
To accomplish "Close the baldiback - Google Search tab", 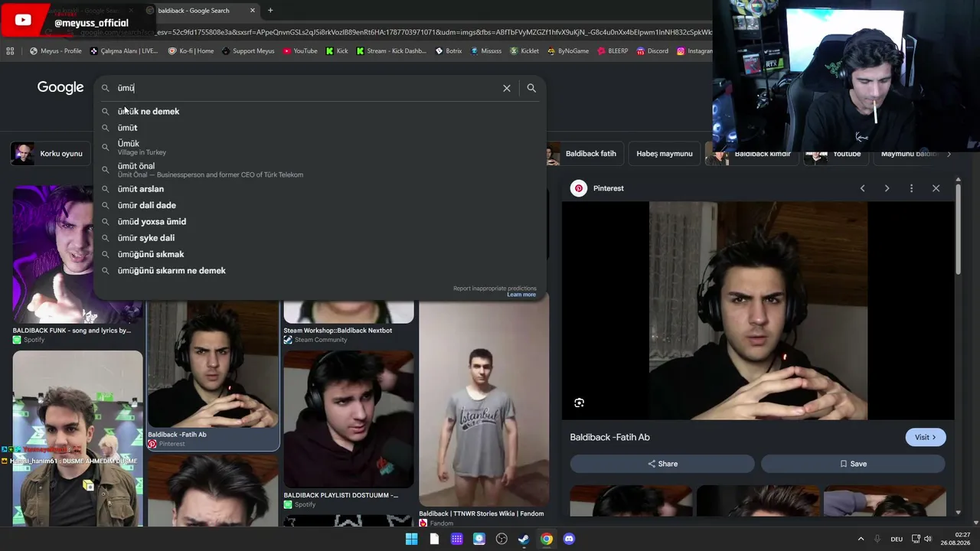I will pyautogui.click(x=253, y=10).
